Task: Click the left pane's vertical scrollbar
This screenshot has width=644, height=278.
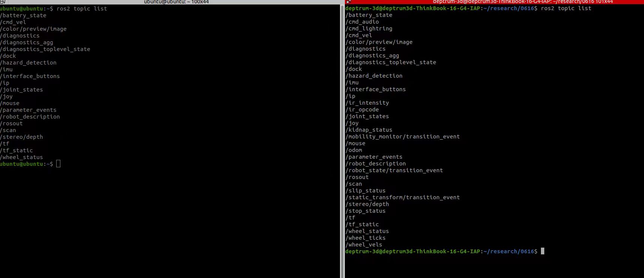Action: [341, 141]
